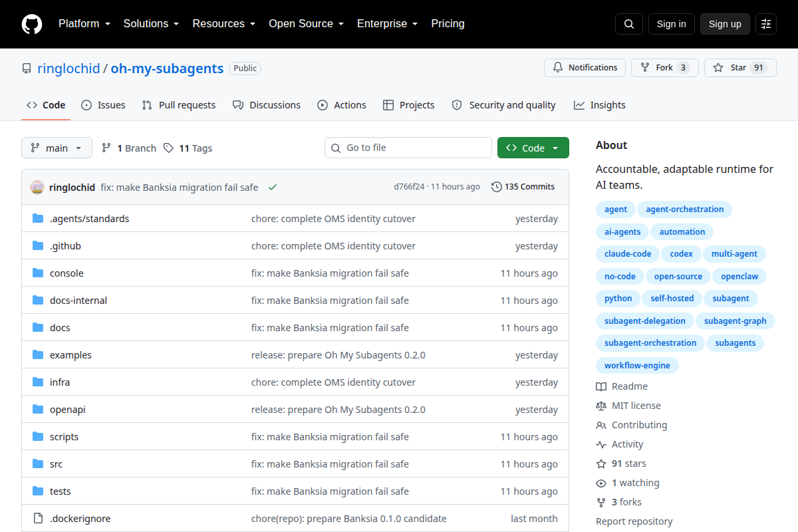Open the subagent-orchestration topic tag
This screenshot has width=798, height=532.
650,343
